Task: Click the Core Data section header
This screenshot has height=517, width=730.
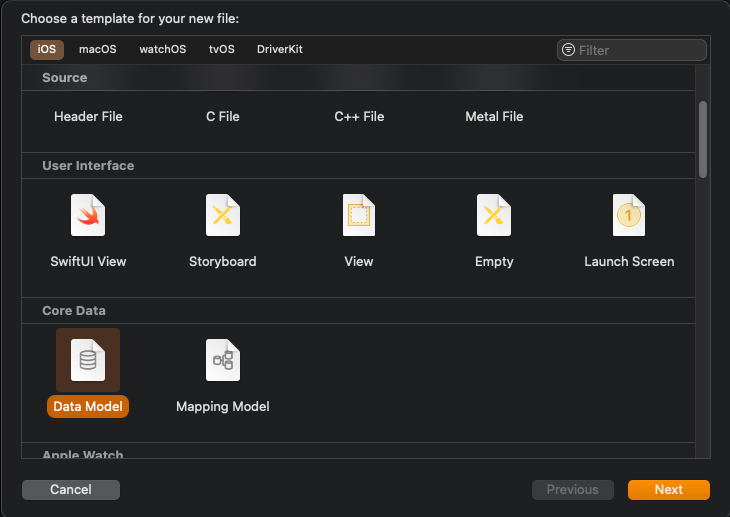Action: point(74,310)
